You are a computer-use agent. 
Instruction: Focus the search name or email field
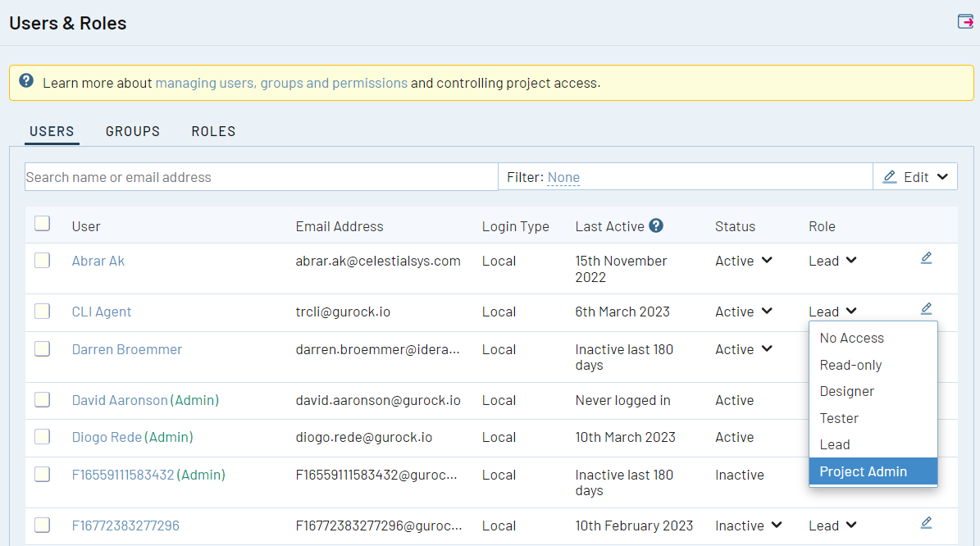tap(262, 177)
